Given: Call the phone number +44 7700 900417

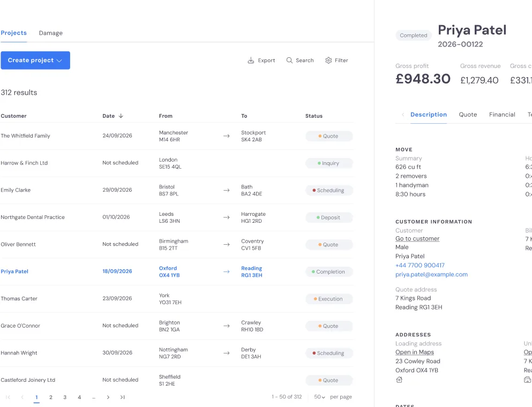Looking at the screenshot, I should click(419, 265).
